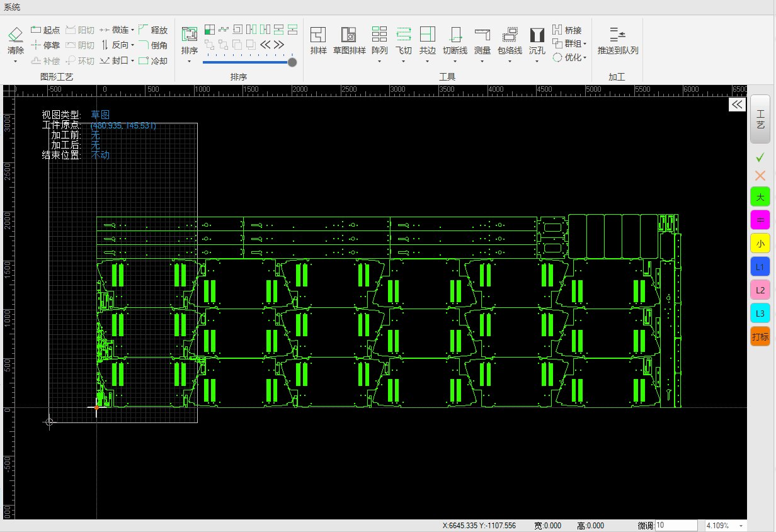Click the 释放 release tool
Screen dimensions: 776x532
pos(153,30)
